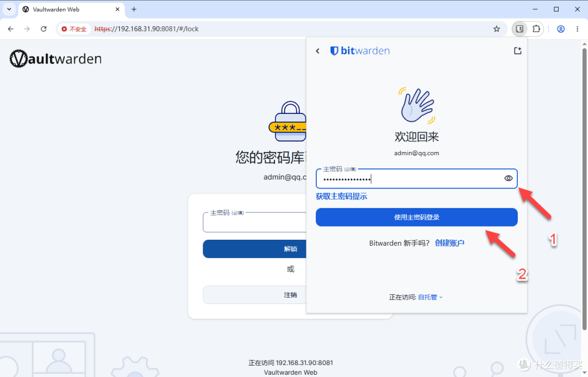Click the browser address bar URL

tap(146, 29)
